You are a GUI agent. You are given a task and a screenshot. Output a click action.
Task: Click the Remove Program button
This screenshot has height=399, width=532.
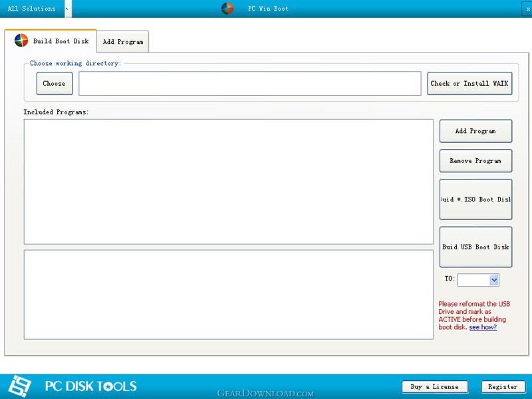tap(475, 161)
